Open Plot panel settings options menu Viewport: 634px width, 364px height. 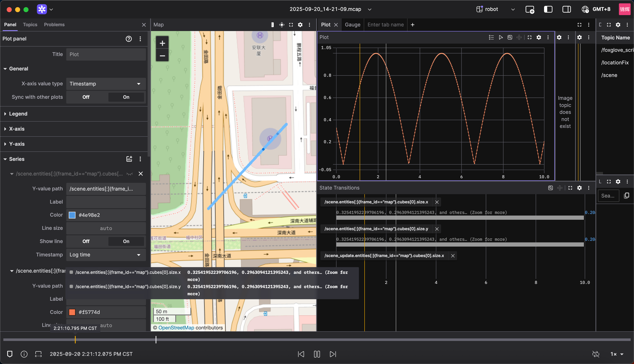pyautogui.click(x=140, y=39)
